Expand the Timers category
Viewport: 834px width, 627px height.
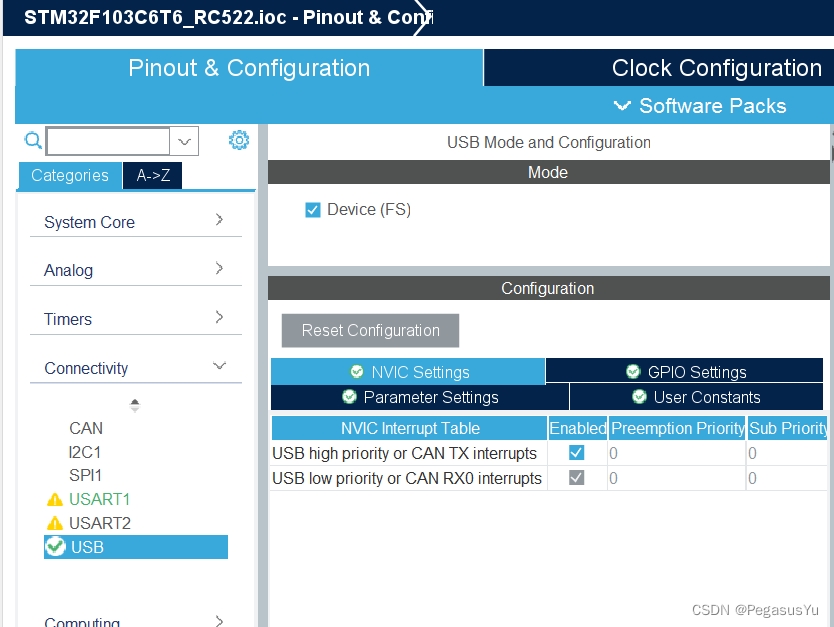coord(136,319)
